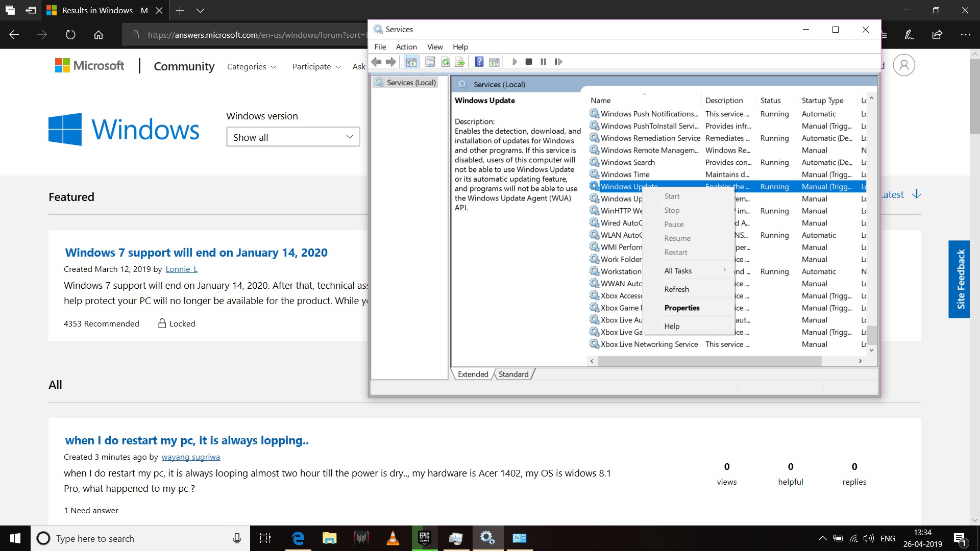
Task: Open Site Feedback side tab
Action: tap(959, 279)
